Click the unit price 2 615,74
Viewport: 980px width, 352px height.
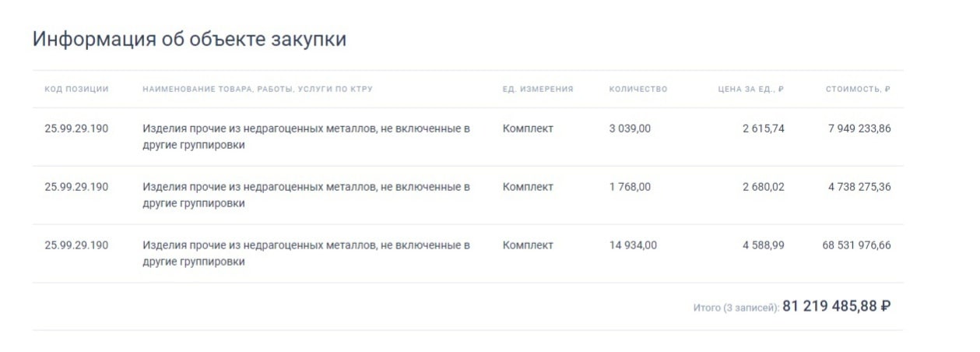764,128
